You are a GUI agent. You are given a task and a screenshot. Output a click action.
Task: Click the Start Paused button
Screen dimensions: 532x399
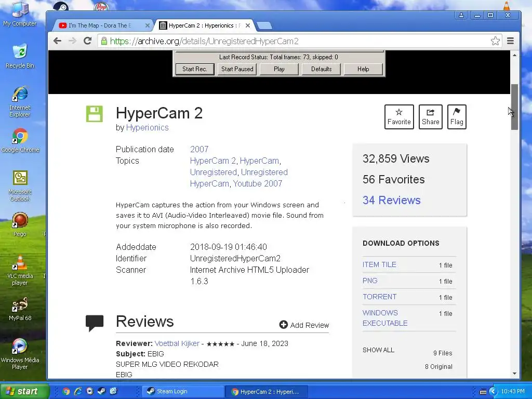coord(237,69)
